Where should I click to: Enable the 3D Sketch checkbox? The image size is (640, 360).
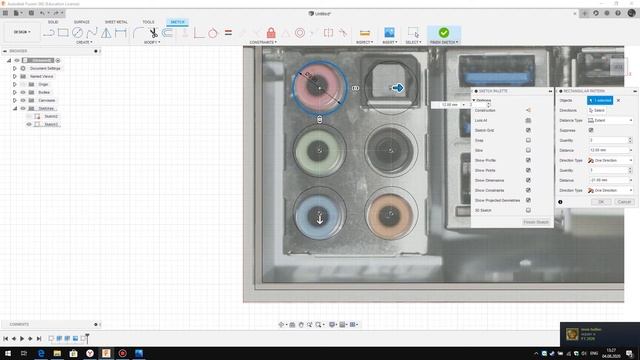[528, 210]
